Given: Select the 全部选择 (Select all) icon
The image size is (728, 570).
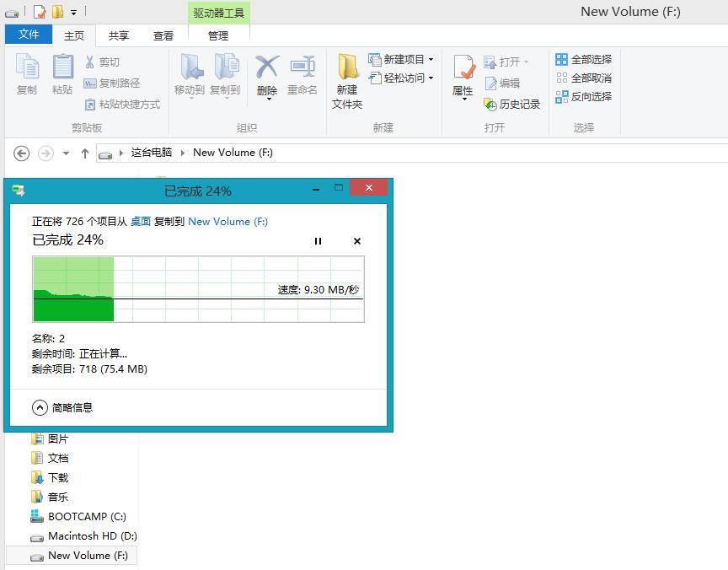Looking at the screenshot, I should [x=583, y=59].
